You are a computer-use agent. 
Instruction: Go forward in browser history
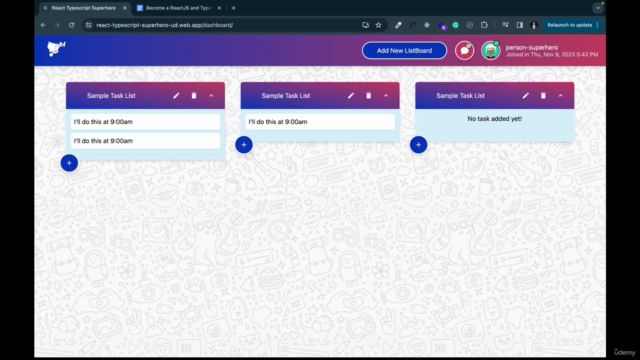click(x=57, y=25)
